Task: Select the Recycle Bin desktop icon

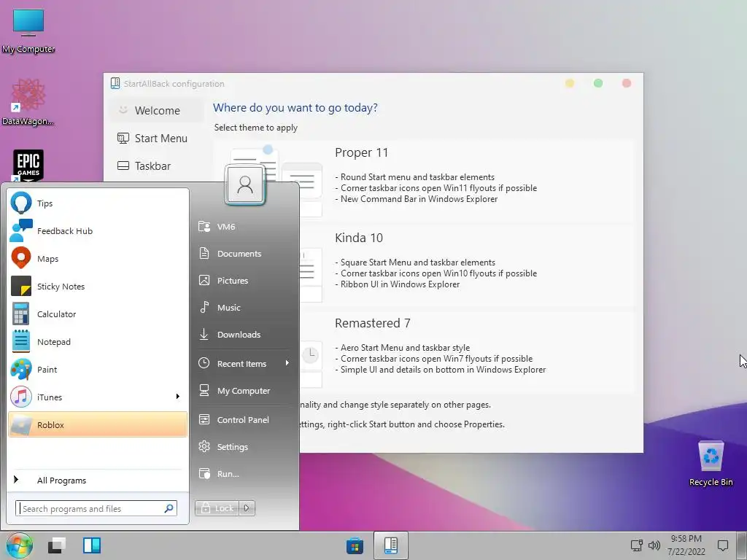Action: point(711,463)
